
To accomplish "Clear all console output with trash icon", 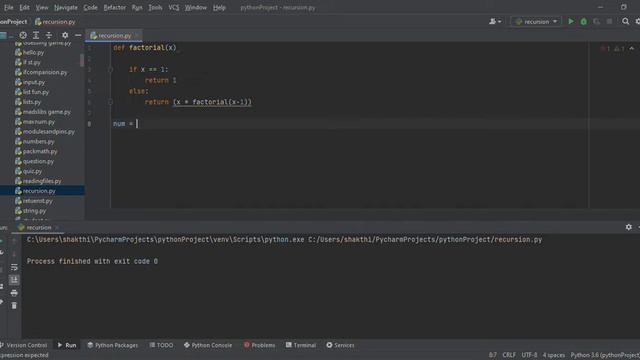I will point(14,306).
